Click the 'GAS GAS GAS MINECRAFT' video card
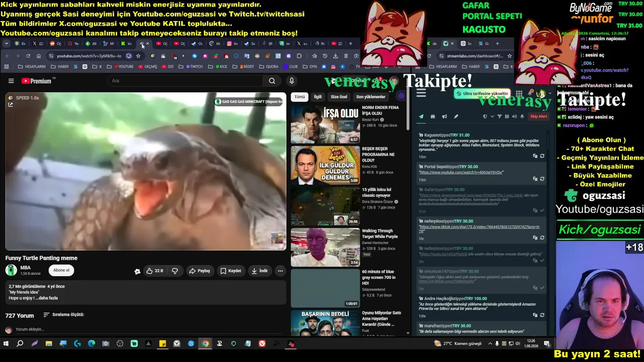This screenshot has height=362, width=644. tap(249, 102)
